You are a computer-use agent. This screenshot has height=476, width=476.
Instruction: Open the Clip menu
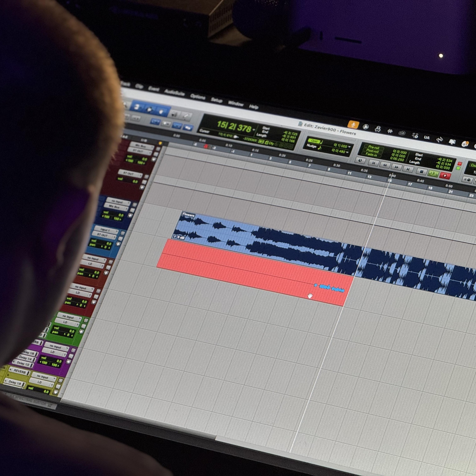(x=139, y=86)
